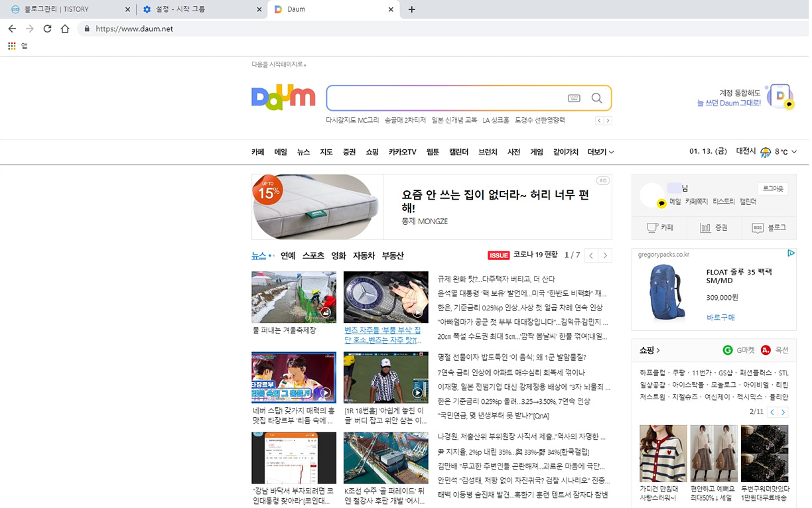Open the Mercedes engine video thumbnail
This screenshot has width=812, height=508.
coord(386,296)
